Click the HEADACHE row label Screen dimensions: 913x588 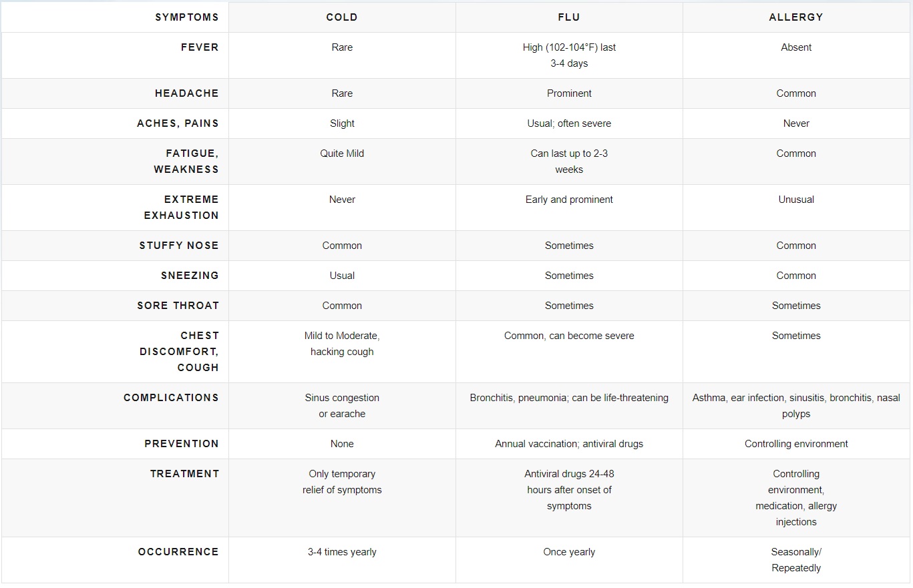coord(186,93)
